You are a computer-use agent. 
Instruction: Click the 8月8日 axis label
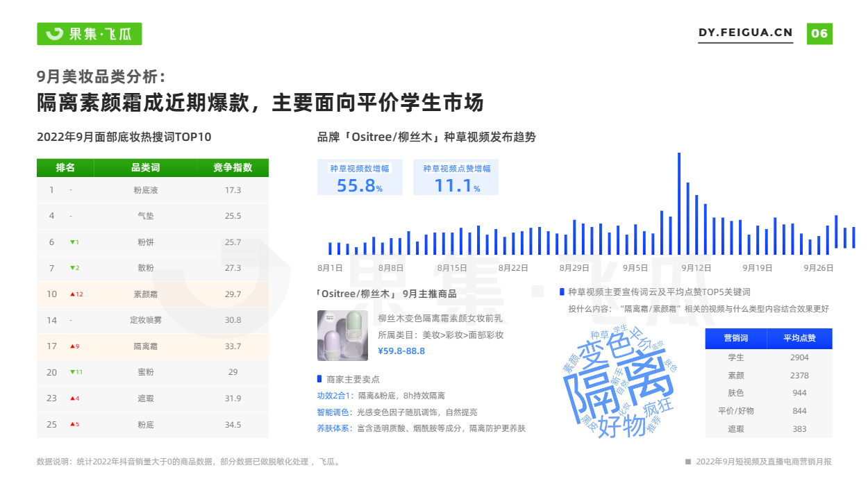click(x=391, y=268)
